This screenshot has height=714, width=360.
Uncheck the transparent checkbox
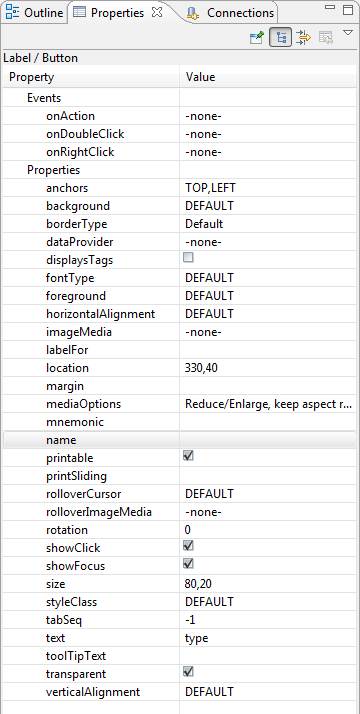click(188, 671)
